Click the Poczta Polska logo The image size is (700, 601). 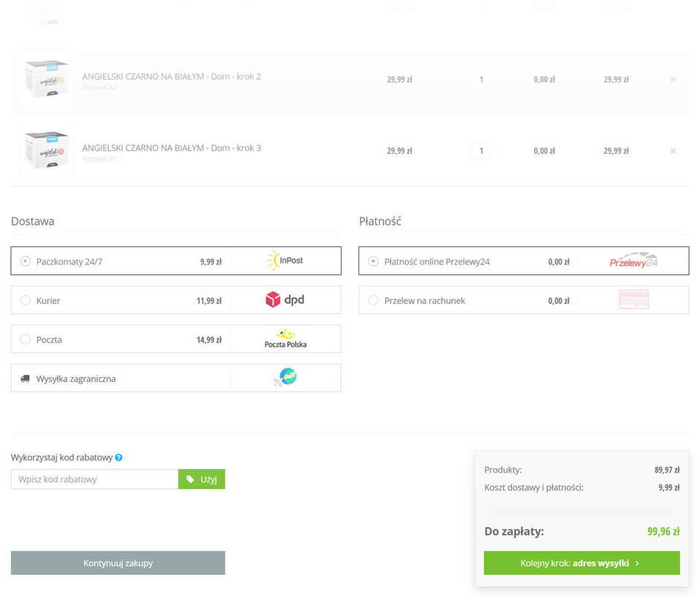(x=285, y=339)
